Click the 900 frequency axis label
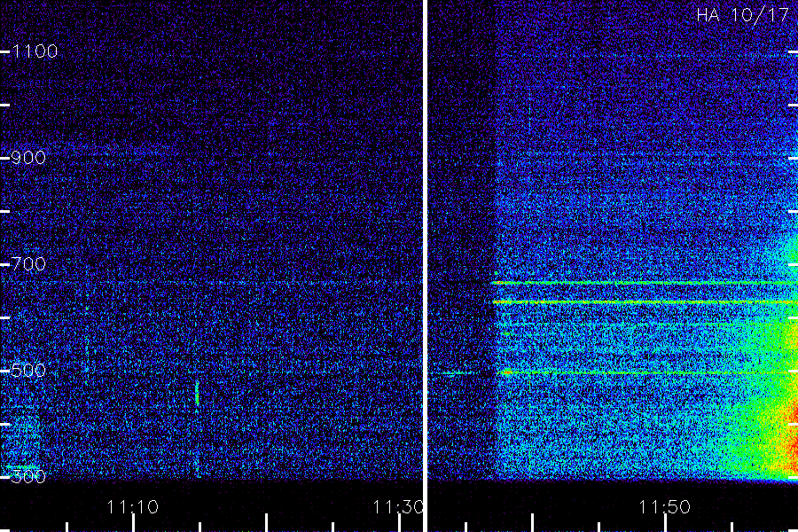798x532 pixels. pos(28,158)
